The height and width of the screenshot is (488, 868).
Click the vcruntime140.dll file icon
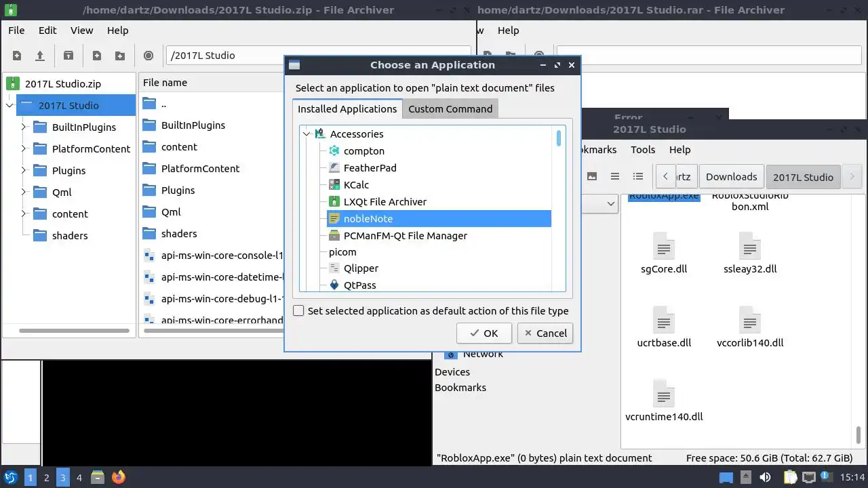click(664, 393)
